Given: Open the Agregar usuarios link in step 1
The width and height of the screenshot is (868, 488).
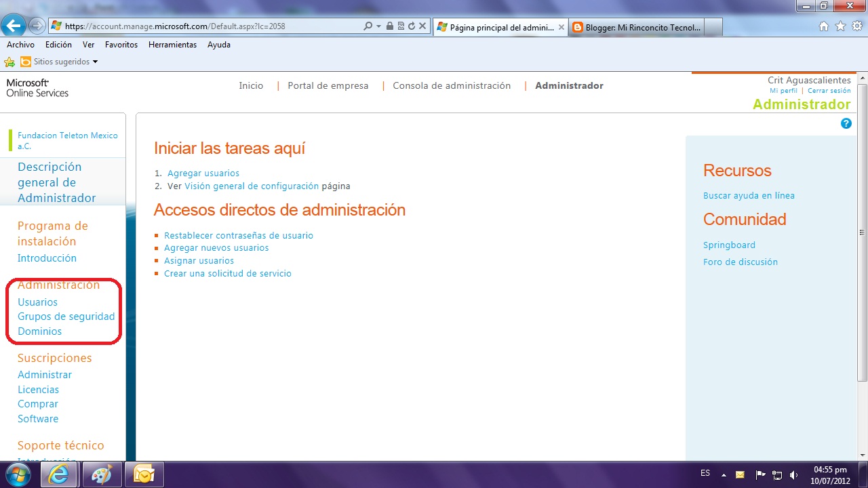Looking at the screenshot, I should 203,174.
